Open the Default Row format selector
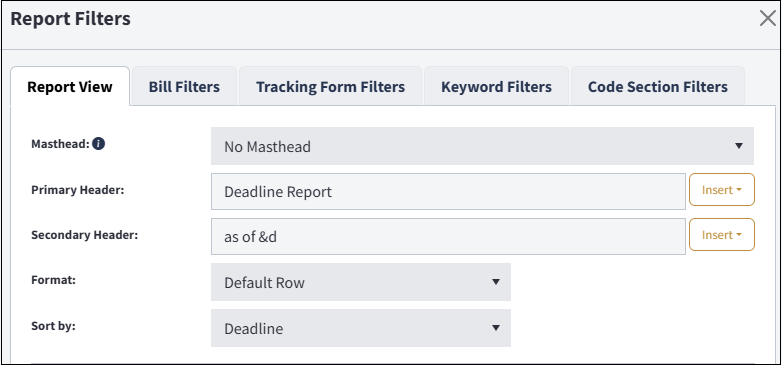 (x=361, y=282)
